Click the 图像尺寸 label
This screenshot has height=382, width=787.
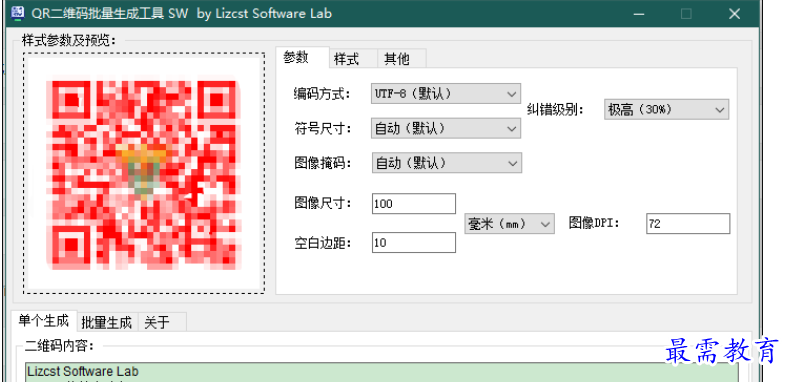pos(323,203)
